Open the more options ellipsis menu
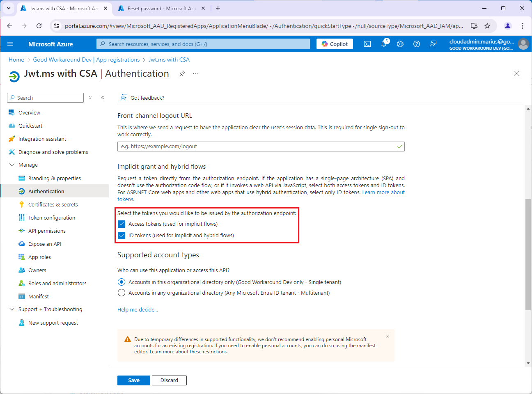 (195, 73)
